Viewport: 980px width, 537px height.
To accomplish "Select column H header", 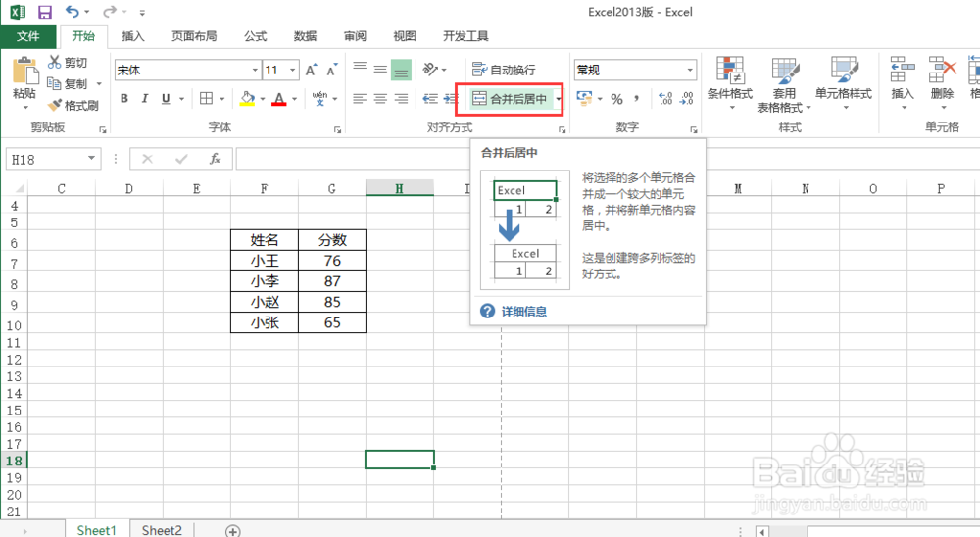I will tap(400, 188).
